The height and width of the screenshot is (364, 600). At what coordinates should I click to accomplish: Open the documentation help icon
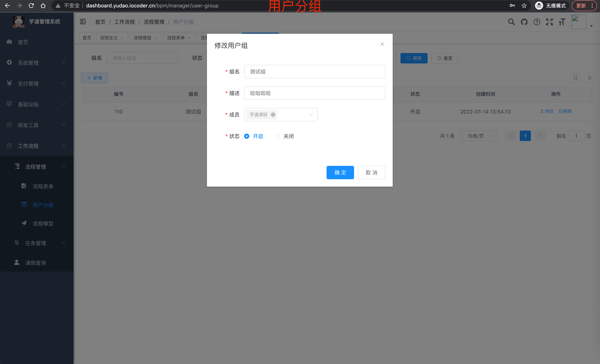[x=537, y=22]
